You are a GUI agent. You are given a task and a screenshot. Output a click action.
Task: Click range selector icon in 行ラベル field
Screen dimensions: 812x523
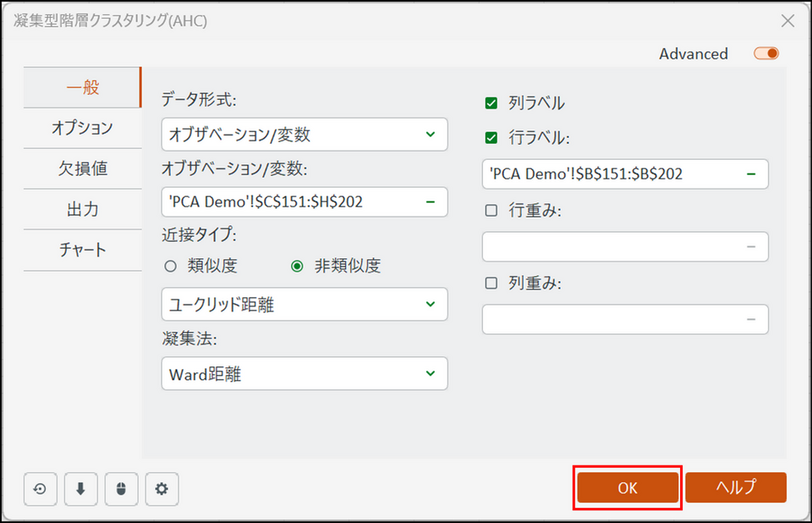[x=750, y=174]
